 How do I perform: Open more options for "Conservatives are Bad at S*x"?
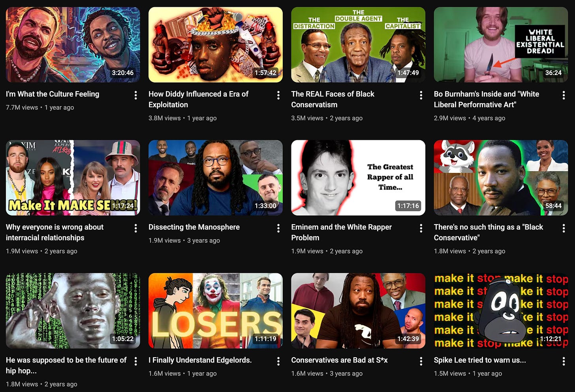click(x=421, y=361)
